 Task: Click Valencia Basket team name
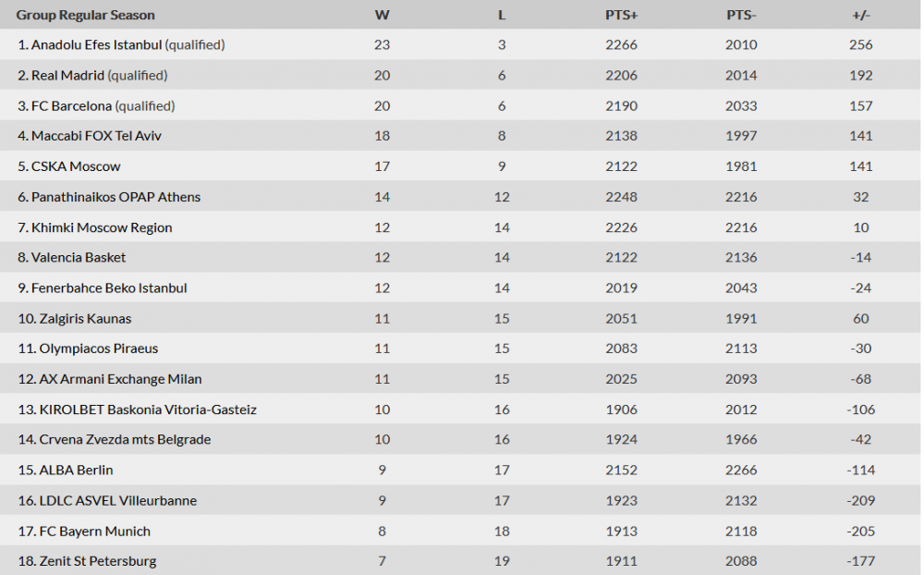(x=79, y=257)
